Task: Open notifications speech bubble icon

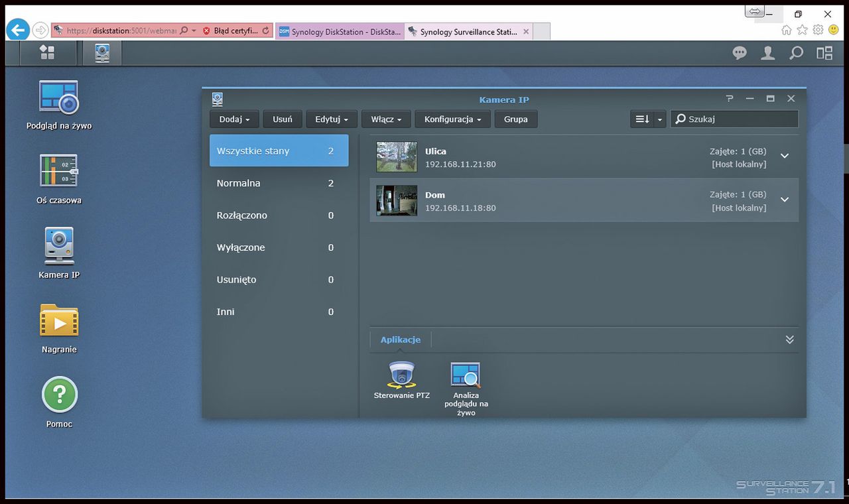Action: click(x=740, y=54)
